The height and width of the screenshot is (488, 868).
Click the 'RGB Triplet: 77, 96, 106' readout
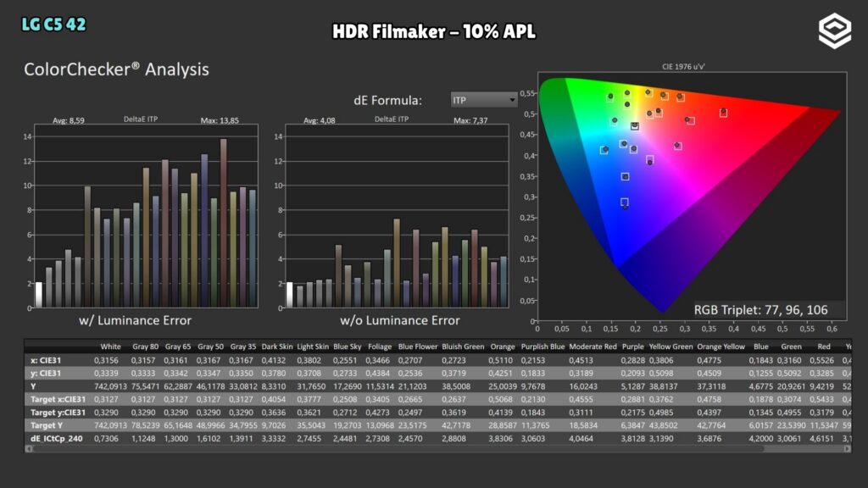tap(760, 310)
